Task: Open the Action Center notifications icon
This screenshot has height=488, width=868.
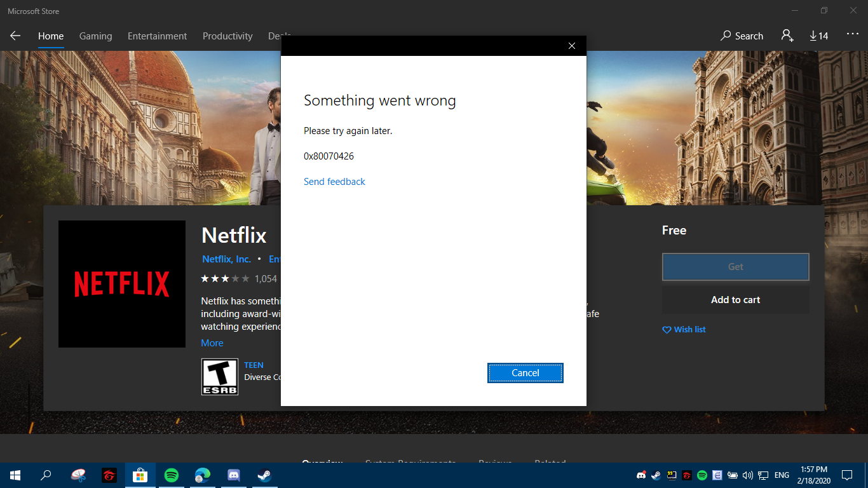Action: click(847, 475)
